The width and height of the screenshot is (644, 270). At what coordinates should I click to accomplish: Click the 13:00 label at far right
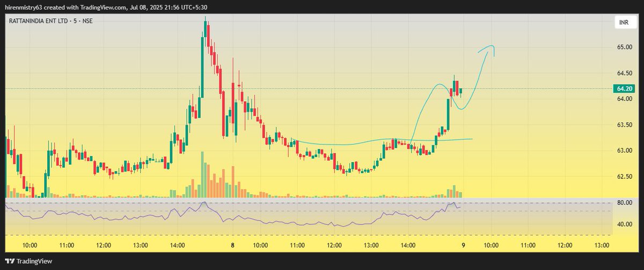(602, 245)
